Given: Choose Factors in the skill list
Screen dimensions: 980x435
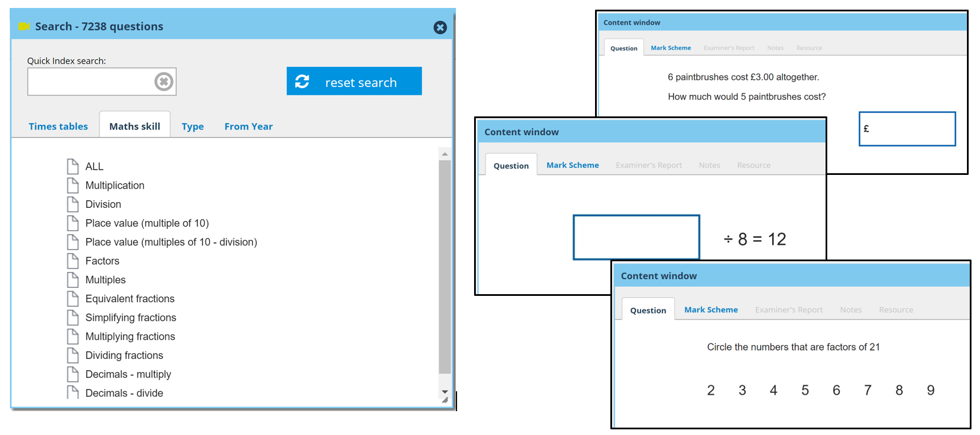Looking at the screenshot, I should click(102, 261).
